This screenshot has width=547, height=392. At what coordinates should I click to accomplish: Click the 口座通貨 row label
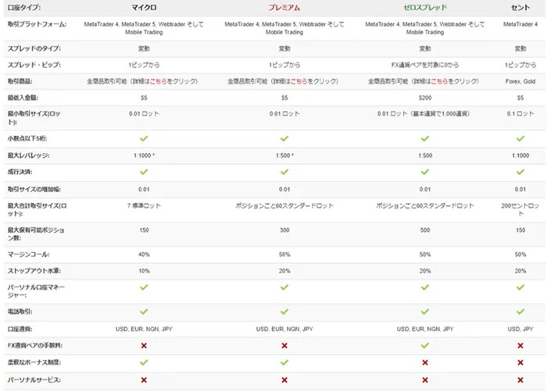tap(20, 329)
